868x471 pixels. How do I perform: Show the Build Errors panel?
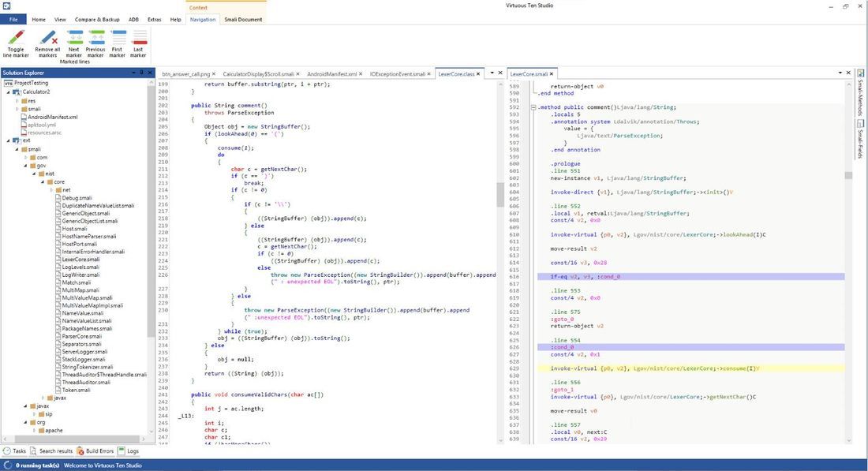95,451
